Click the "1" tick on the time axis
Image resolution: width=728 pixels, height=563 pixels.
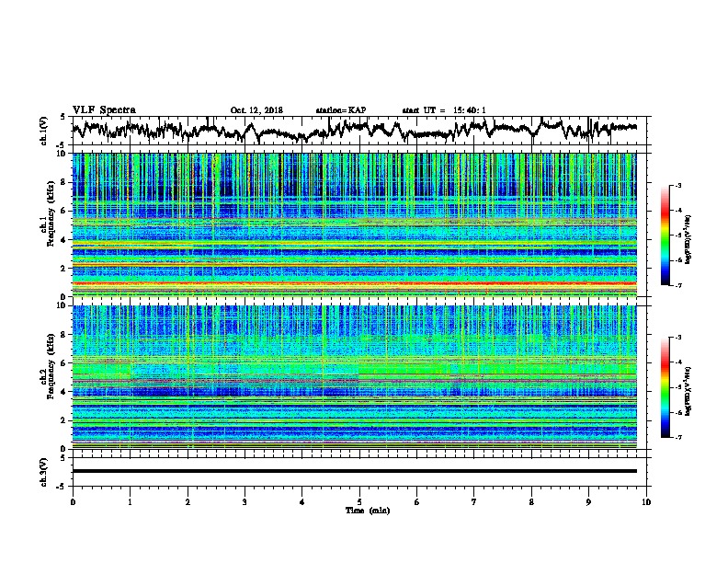click(x=130, y=502)
